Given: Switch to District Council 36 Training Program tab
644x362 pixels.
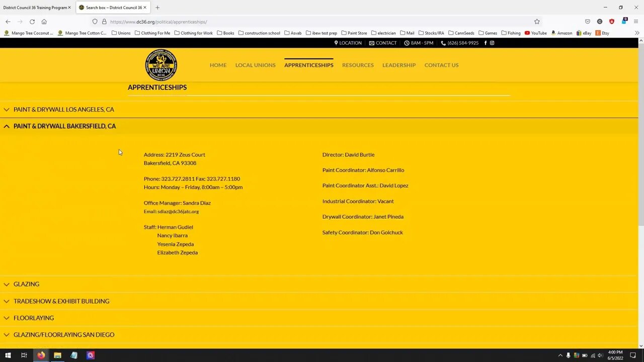Looking at the screenshot, I should coord(34,8).
